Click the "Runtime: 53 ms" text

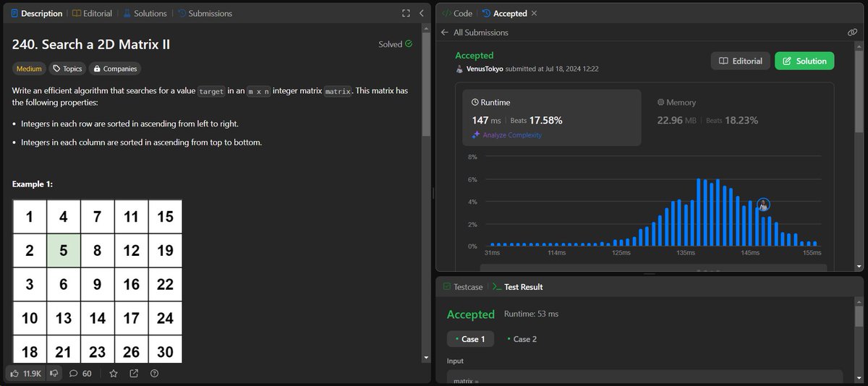coord(530,314)
